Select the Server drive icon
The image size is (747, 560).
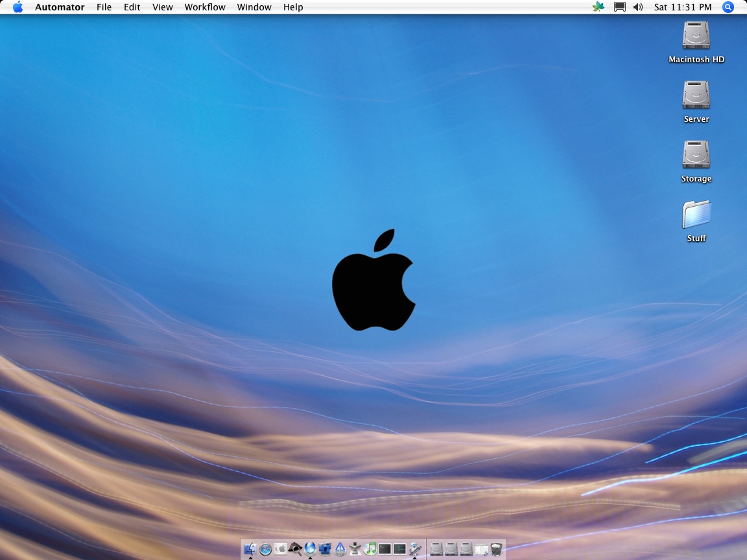696,95
